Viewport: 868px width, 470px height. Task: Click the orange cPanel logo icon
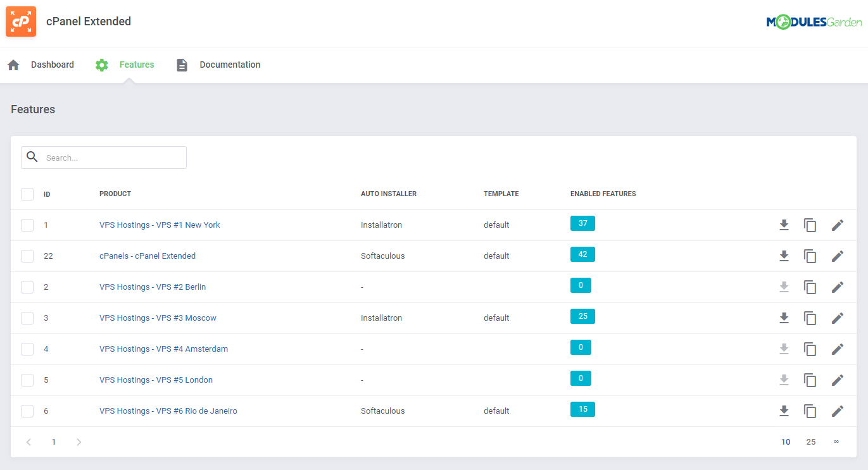click(x=20, y=21)
